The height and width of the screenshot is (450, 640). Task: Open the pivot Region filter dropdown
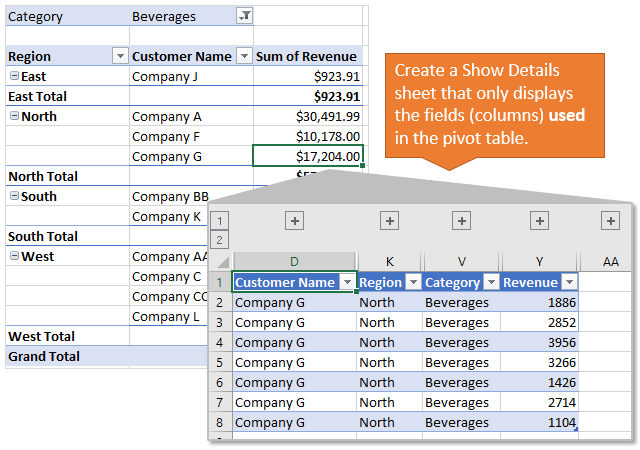pyautogui.click(x=120, y=56)
